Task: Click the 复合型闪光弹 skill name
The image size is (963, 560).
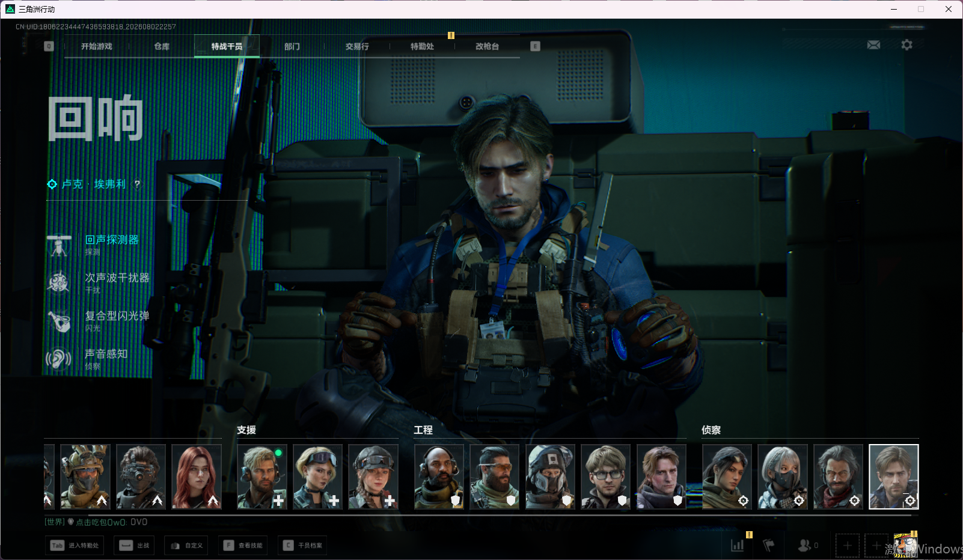Action: [x=117, y=315]
